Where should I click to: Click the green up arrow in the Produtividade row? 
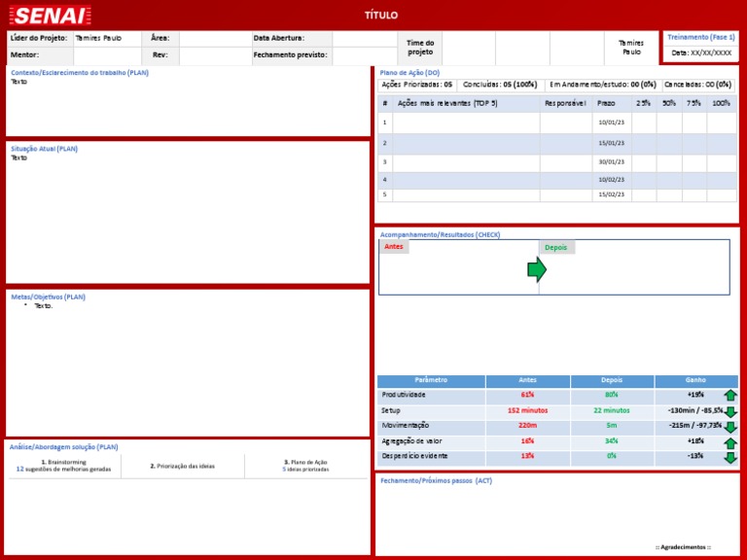729,396
